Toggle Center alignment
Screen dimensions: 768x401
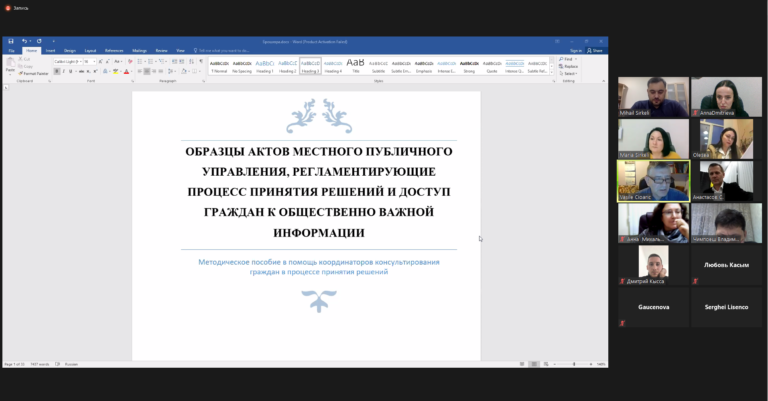146,71
